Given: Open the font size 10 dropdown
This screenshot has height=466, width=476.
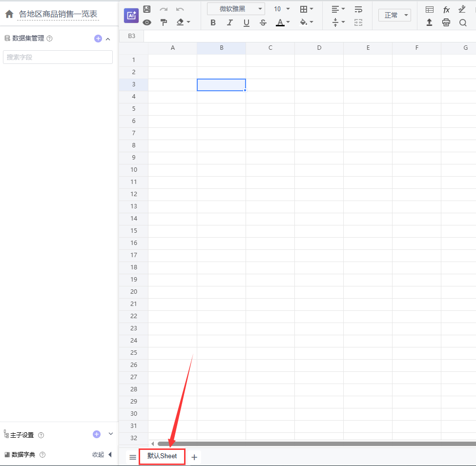Looking at the screenshot, I should (282, 9).
